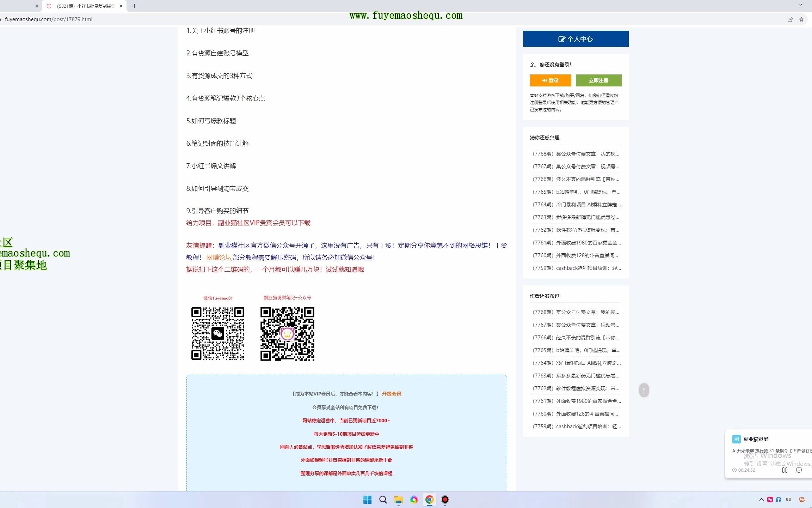
Task: Open 猜你还感兴趣 item (7763期) 拼多多
Action: (x=576, y=217)
